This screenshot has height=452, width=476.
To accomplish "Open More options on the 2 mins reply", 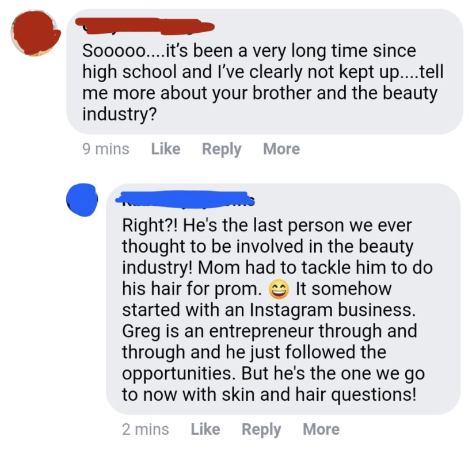I will [x=321, y=429].
